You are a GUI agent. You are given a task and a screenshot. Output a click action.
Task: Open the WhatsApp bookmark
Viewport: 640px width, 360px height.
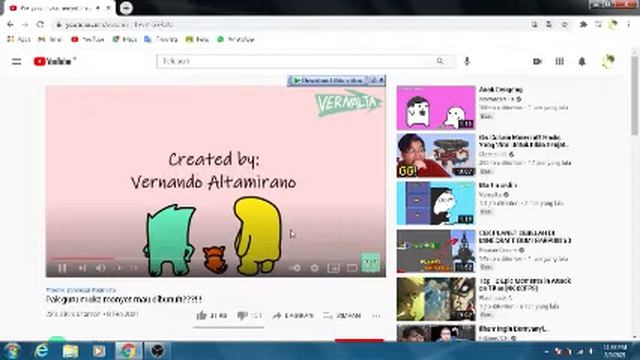point(236,39)
